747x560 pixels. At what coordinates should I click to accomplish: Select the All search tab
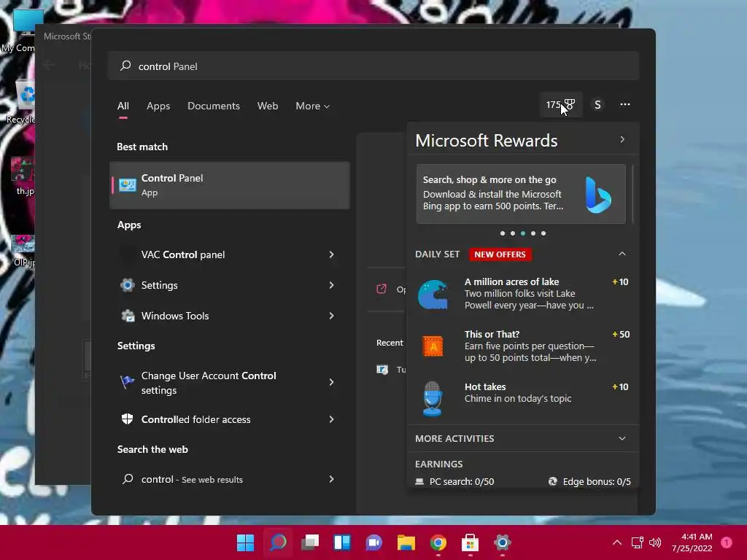[x=123, y=106]
